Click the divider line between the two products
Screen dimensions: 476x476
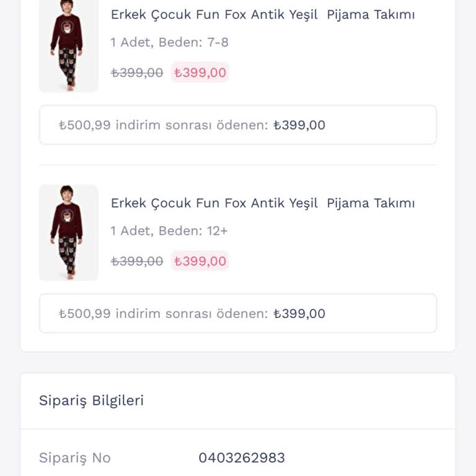(238, 165)
